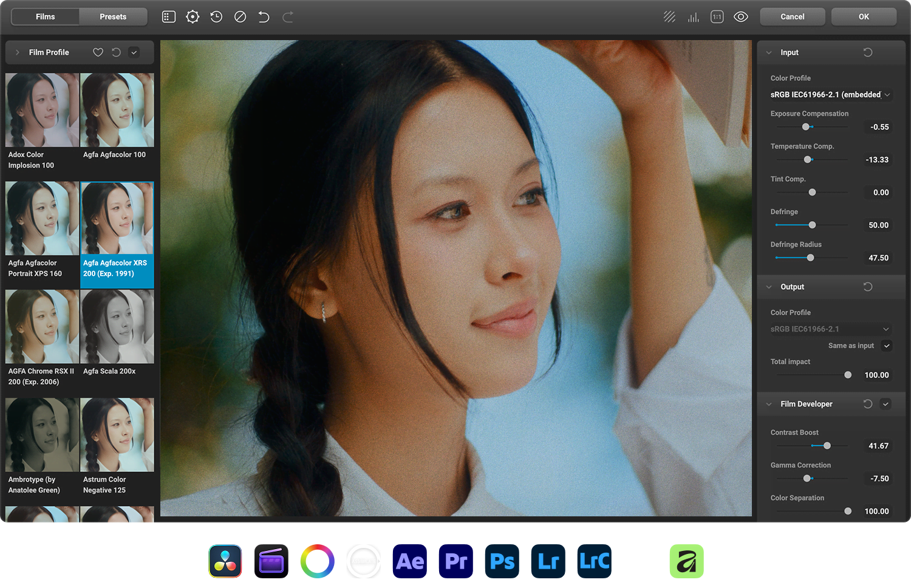The width and height of the screenshot is (911, 588).
Task: Reset the Film Profile section
Action: point(116,52)
